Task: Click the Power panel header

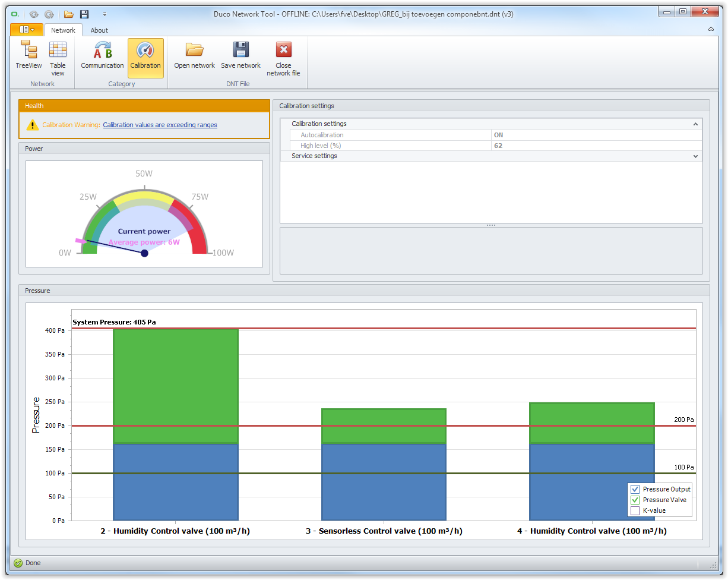Action: 144,149
